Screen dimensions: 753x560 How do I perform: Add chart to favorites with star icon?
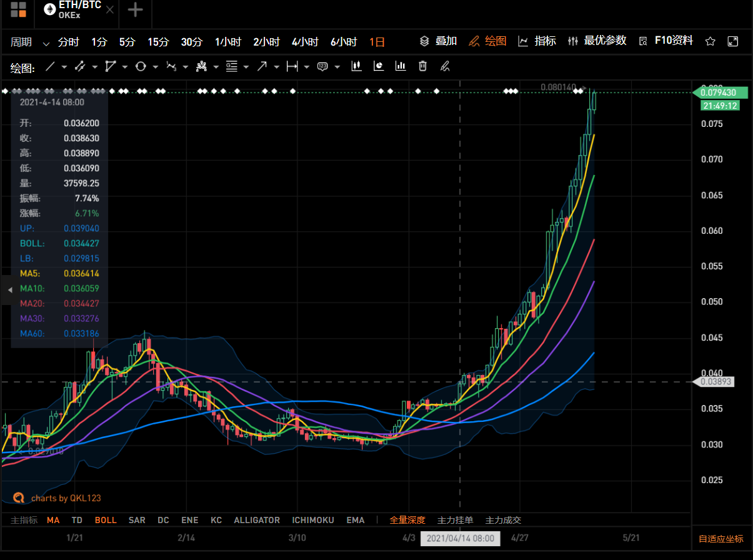pyautogui.click(x=710, y=42)
